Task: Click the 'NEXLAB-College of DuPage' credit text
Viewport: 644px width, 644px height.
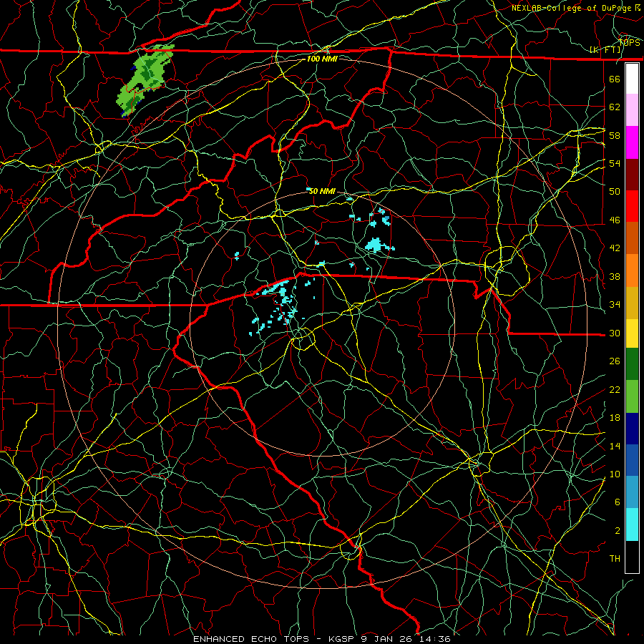Action: (571, 8)
